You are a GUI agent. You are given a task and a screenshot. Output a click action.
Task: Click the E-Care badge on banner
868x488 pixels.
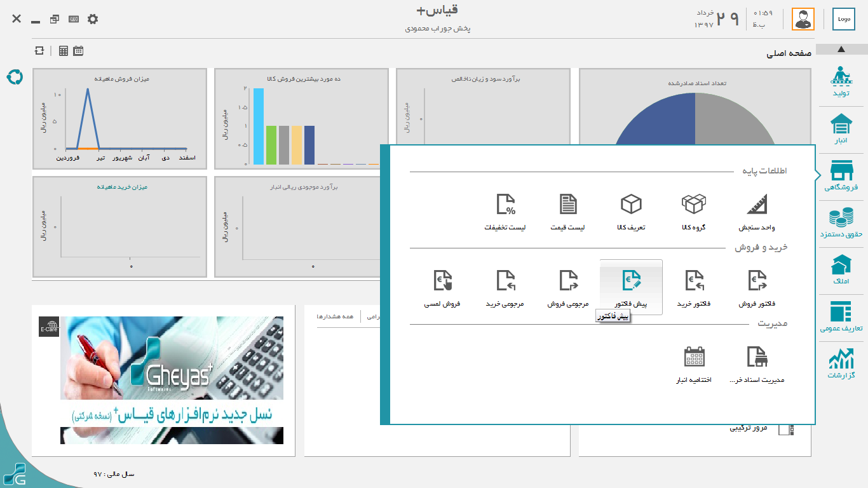coord(49,327)
